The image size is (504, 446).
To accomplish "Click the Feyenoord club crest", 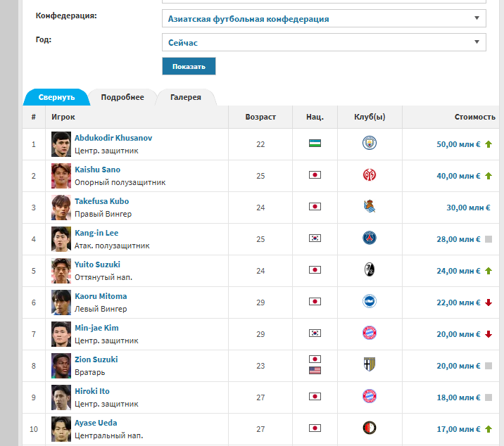I will pyautogui.click(x=370, y=428).
